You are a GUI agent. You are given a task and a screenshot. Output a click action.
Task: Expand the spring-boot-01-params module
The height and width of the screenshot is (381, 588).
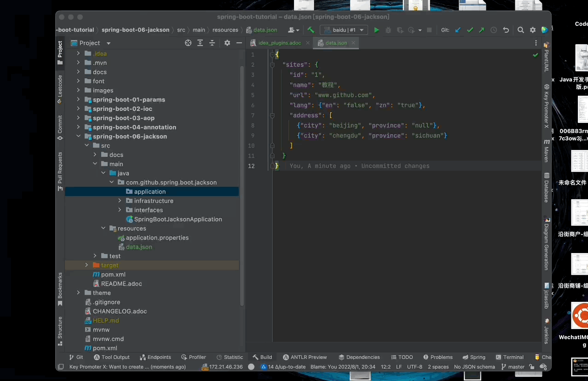coord(78,99)
